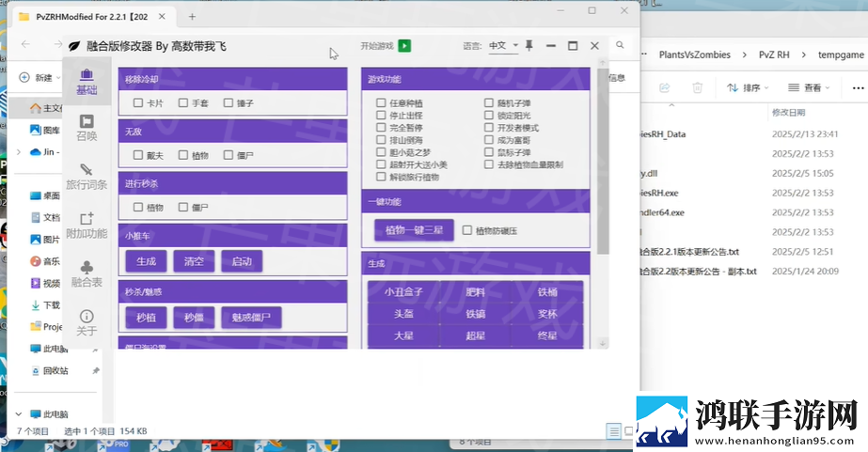Enable 手套 cooldown removal checkbox
Image resolution: width=868 pixels, height=452 pixels.
click(183, 103)
